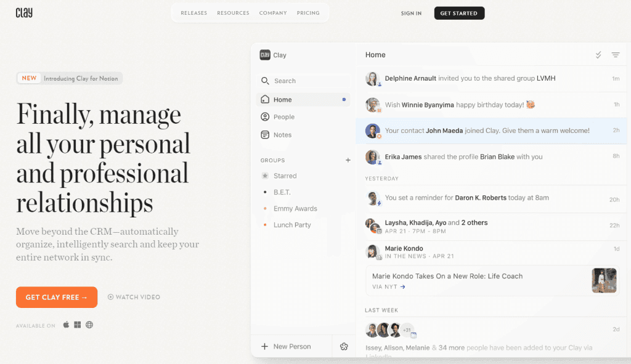Open the Company menu item

pos(273,14)
